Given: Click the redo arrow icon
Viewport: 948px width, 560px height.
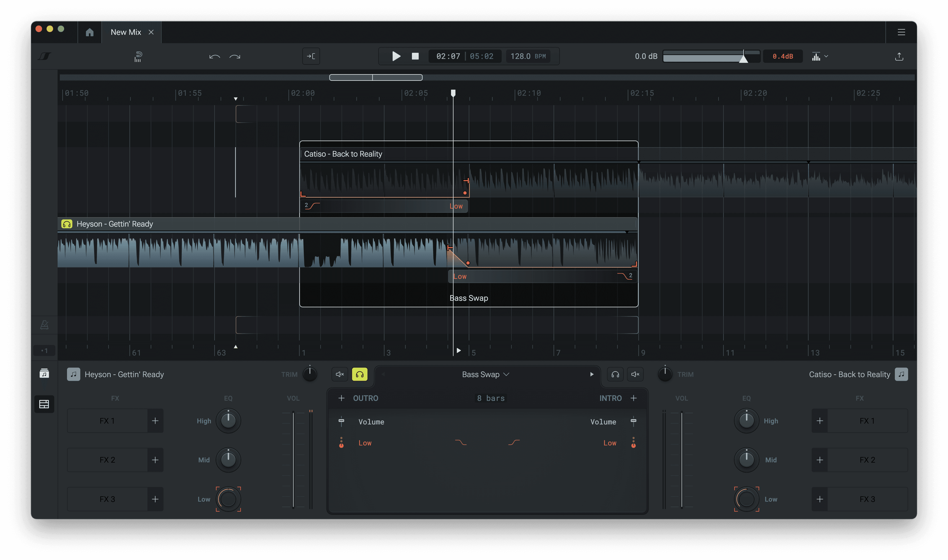Looking at the screenshot, I should [x=235, y=57].
